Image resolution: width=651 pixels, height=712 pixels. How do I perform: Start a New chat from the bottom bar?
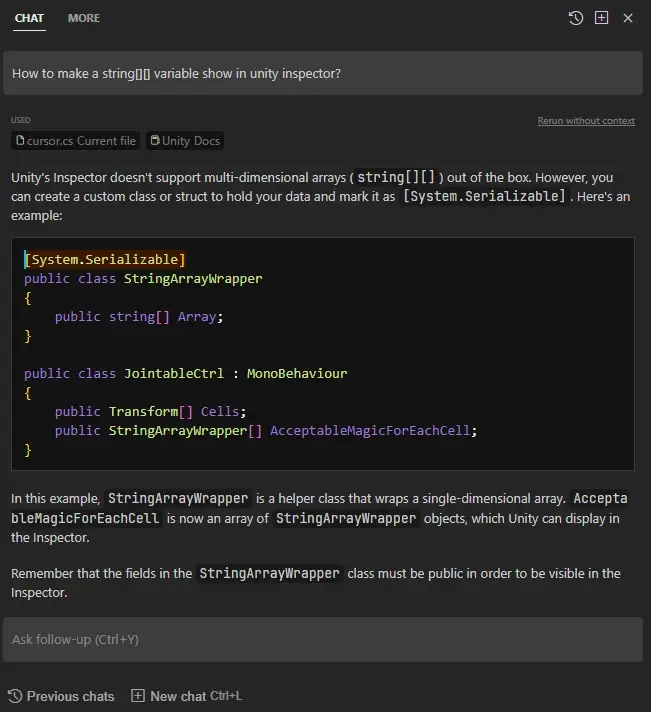[x=177, y=696]
